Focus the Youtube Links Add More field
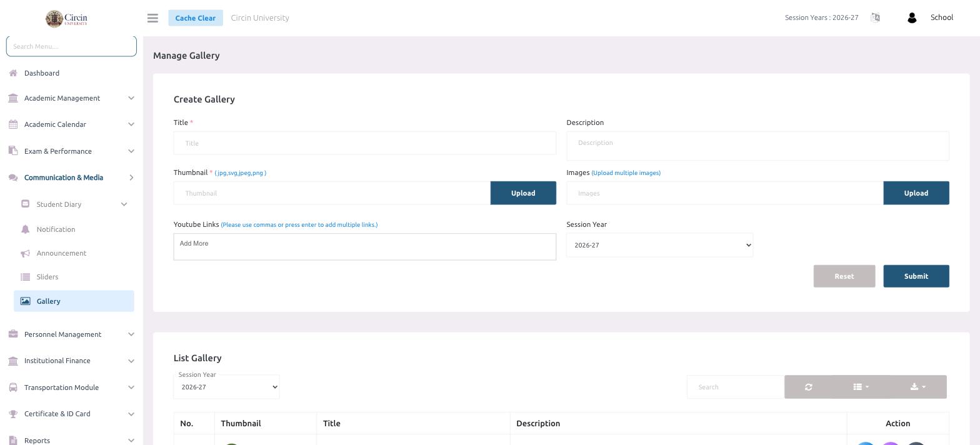Image resolution: width=980 pixels, height=445 pixels. click(365, 247)
